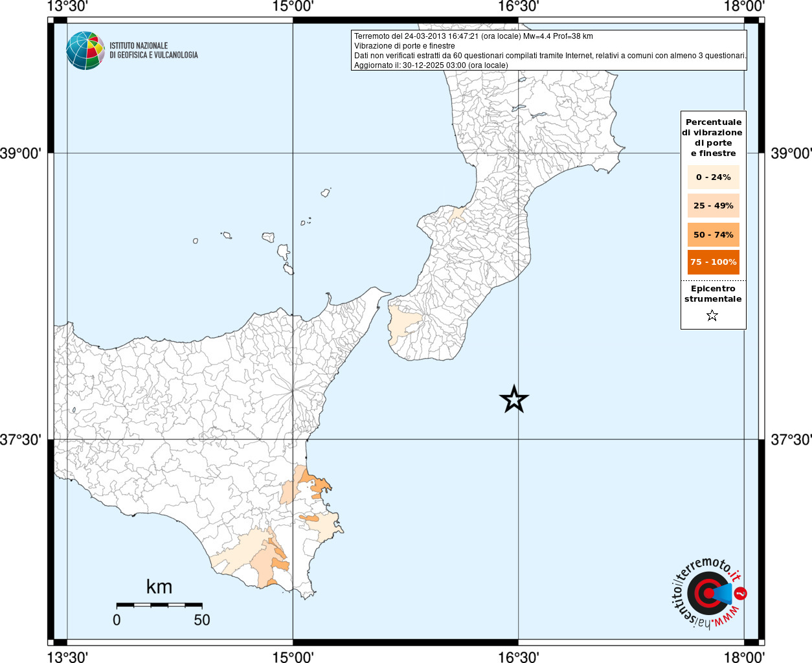
Task: Click the top 16°30' longitude label
Action: click(518, 6)
